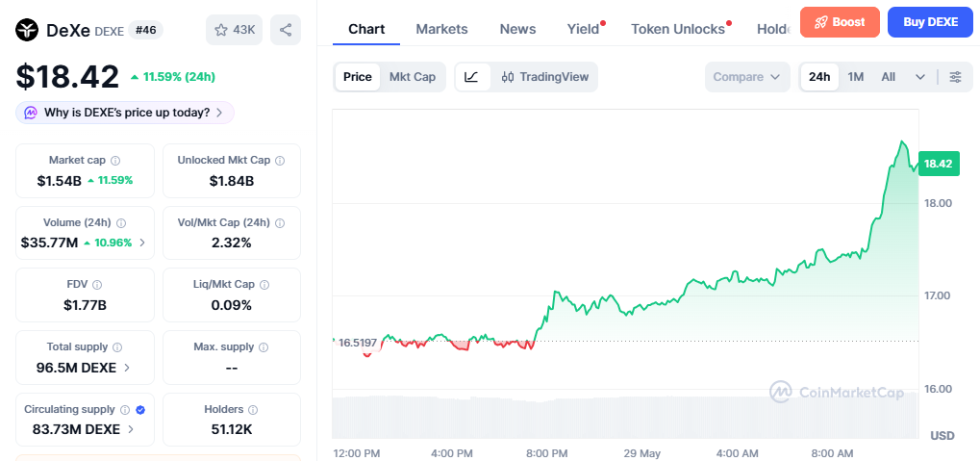The width and height of the screenshot is (980, 461).
Task: Click the $18.42 headline price
Action: pos(67,77)
